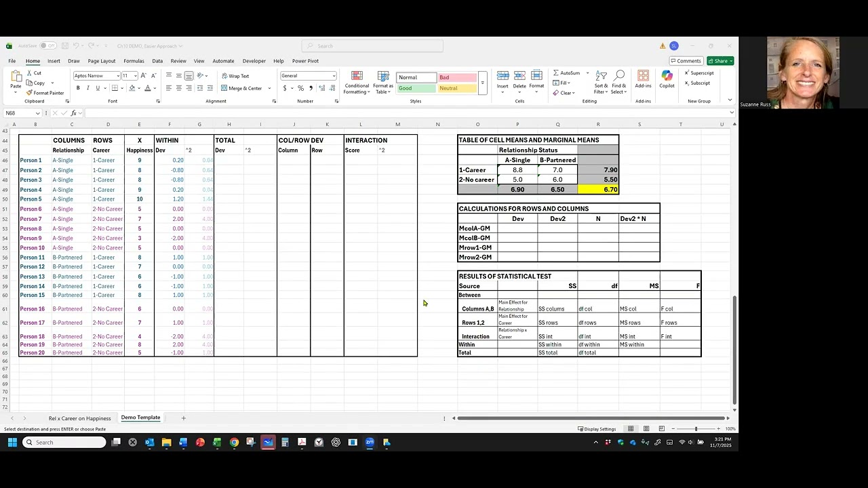Toggle Subscript formatting
This screenshot has width=868, height=488.
pos(697,83)
